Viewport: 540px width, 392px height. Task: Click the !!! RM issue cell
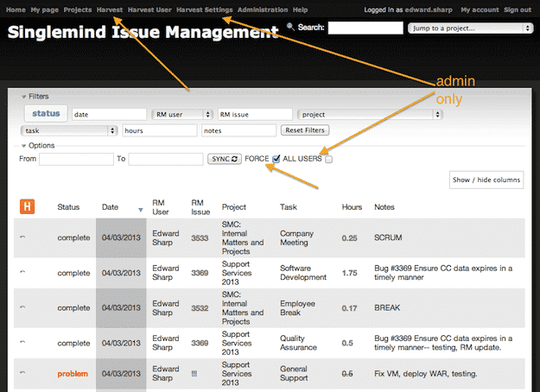(x=194, y=374)
